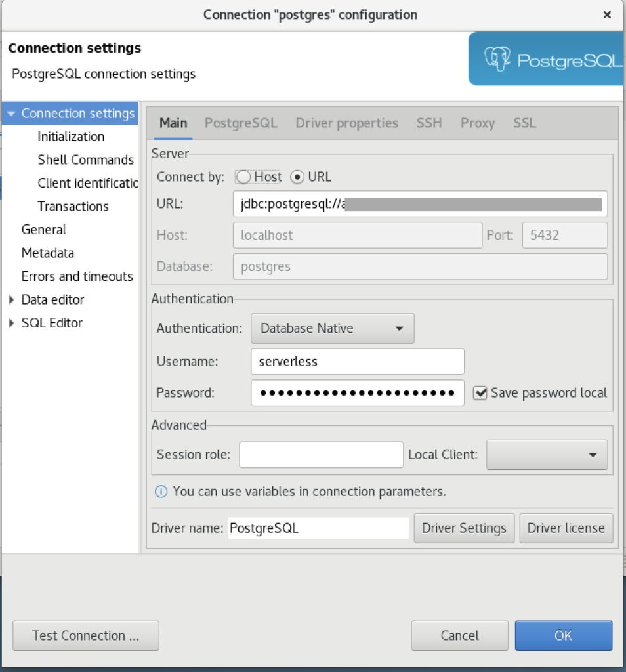Click the Test Connection button
626x672 pixels.
pyautogui.click(x=85, y=635)
